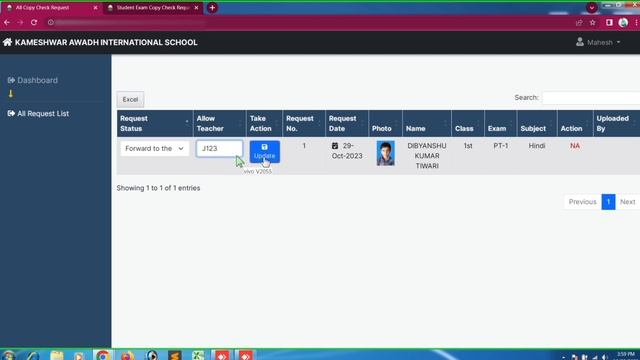Click the user silhouette icon beside Mahesh
The height and width of the screenshot is (360, 640).
click(x=580, y=42)
